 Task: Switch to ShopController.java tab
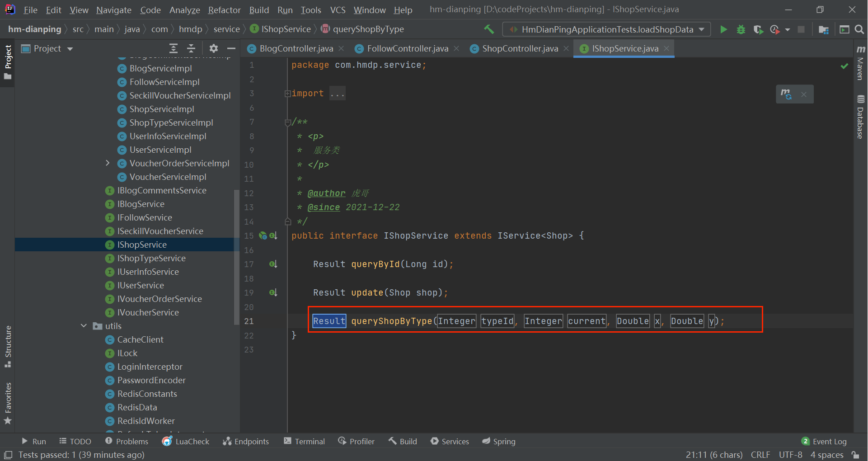point(520,48)
